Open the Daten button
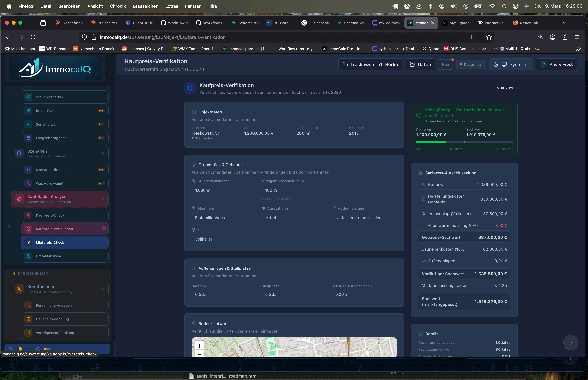Viewport: 588px width, 380px height. click(x=420, y=64)
